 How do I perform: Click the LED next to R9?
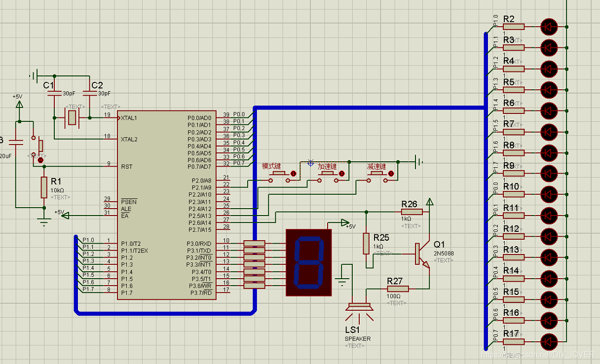pos(549,173)
